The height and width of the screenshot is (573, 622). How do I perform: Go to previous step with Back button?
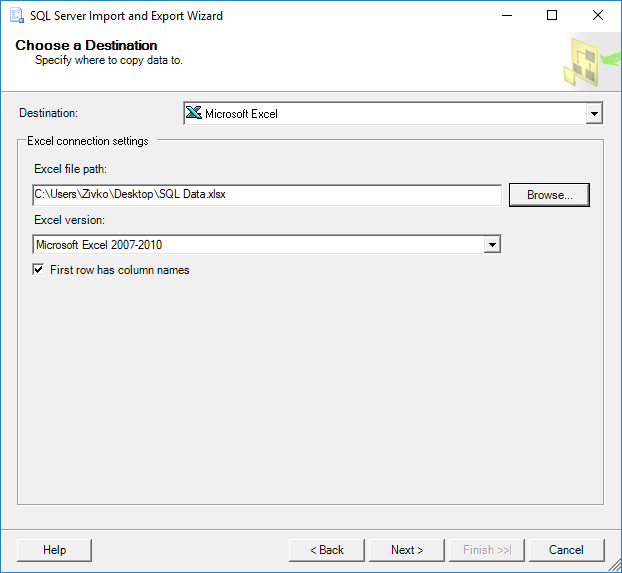[327, 550]
